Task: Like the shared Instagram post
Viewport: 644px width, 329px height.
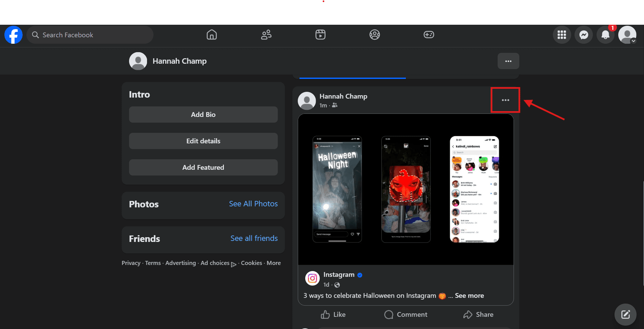Action: coord(333,315)
